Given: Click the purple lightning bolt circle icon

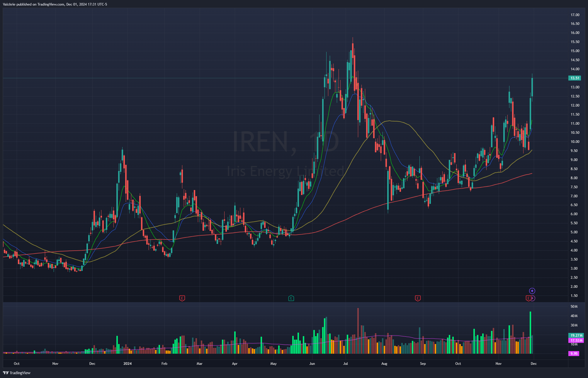Looking at the screenshot, I should [x=533, y=298].
